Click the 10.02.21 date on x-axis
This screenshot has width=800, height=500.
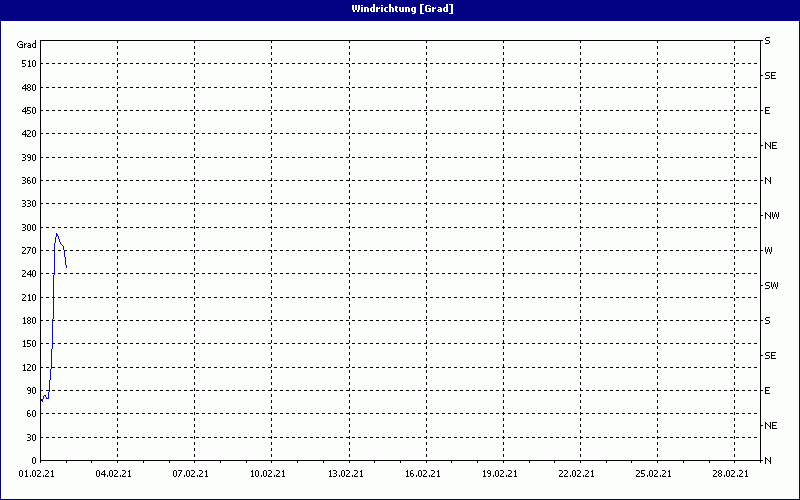268,474
